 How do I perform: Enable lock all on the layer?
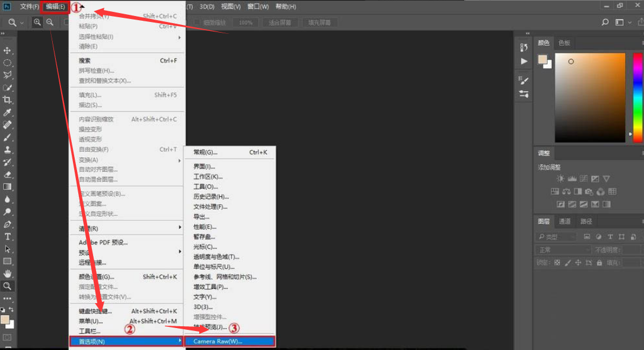coord(599,263)
